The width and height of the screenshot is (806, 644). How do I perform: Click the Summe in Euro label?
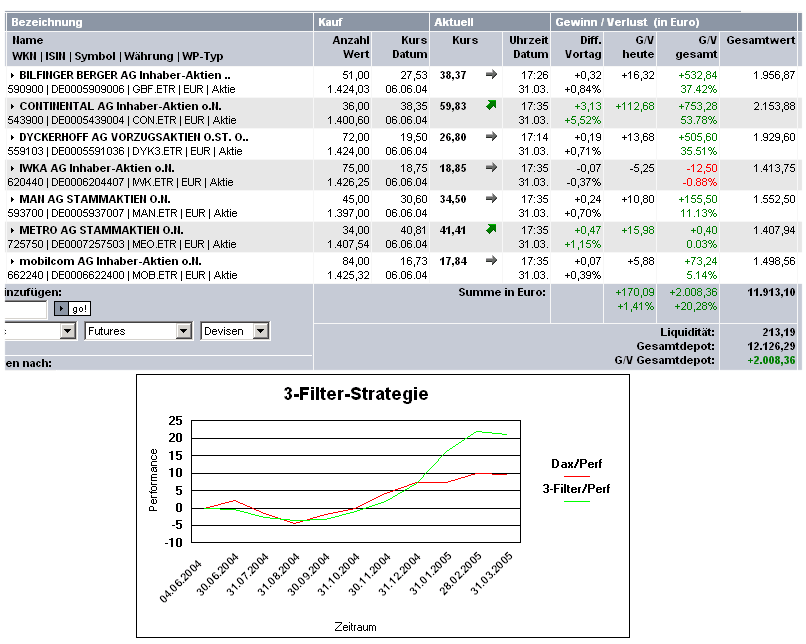502,292
